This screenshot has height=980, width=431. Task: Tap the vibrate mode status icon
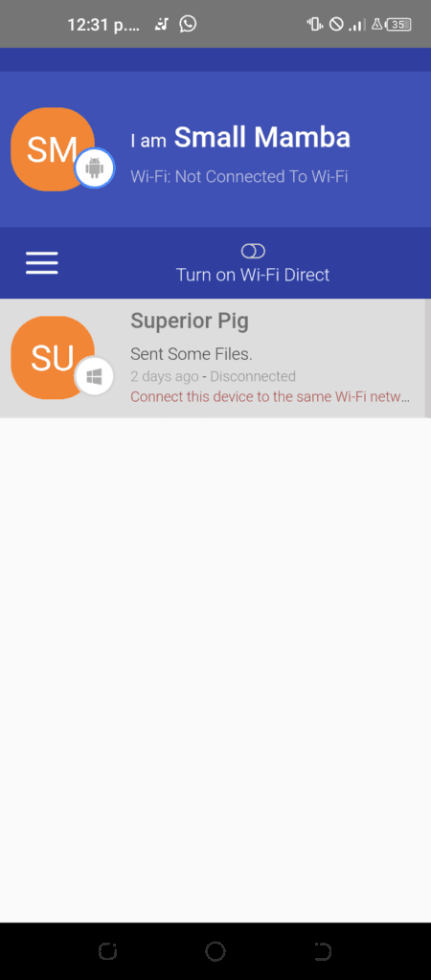tap(315, 24)
